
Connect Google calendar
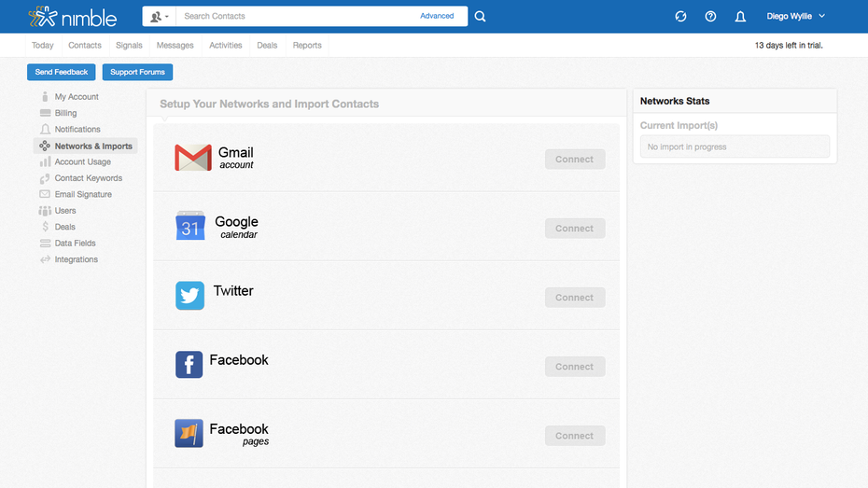pos(575,229)
